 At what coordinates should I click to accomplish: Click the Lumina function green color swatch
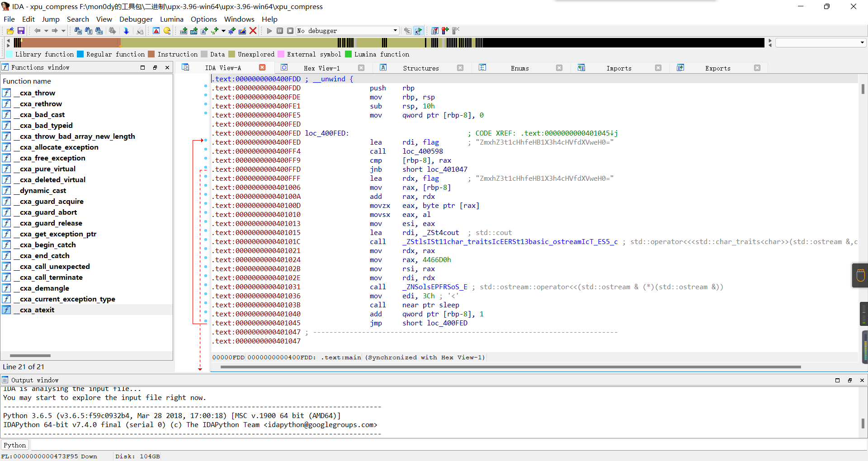[x=349, y=54]
